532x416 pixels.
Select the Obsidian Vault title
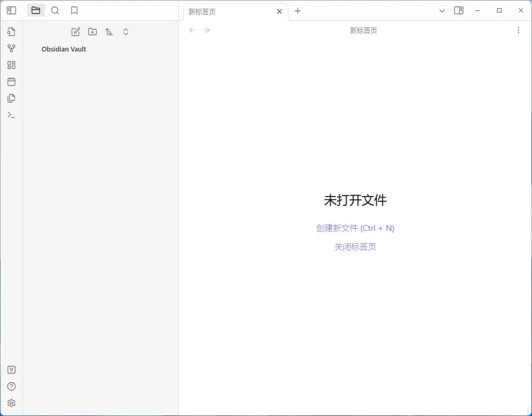click(x=64, y=49)
